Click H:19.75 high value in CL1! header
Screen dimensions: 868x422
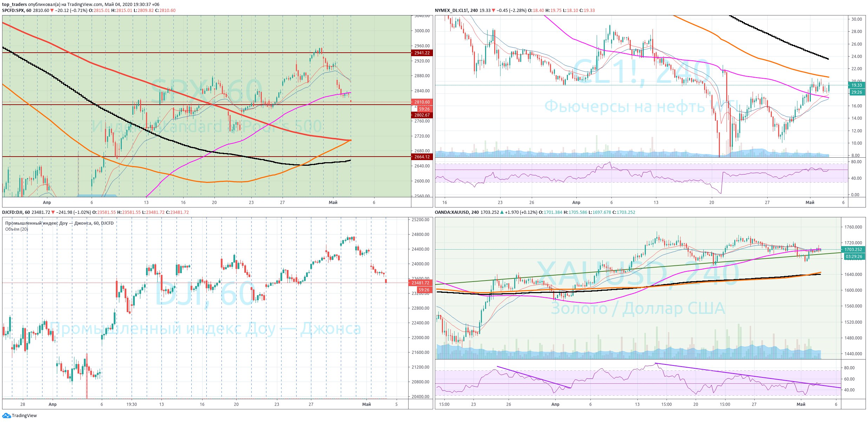[554, 11]
